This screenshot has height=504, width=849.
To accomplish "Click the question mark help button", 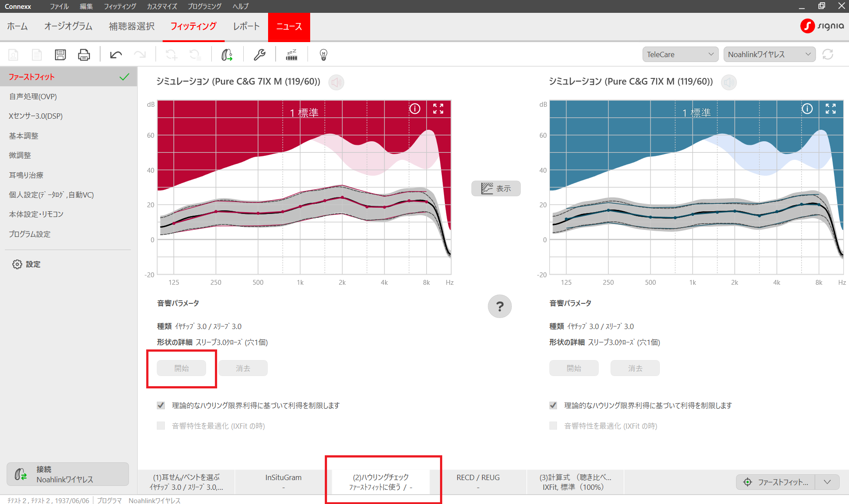I will [499, 306].
